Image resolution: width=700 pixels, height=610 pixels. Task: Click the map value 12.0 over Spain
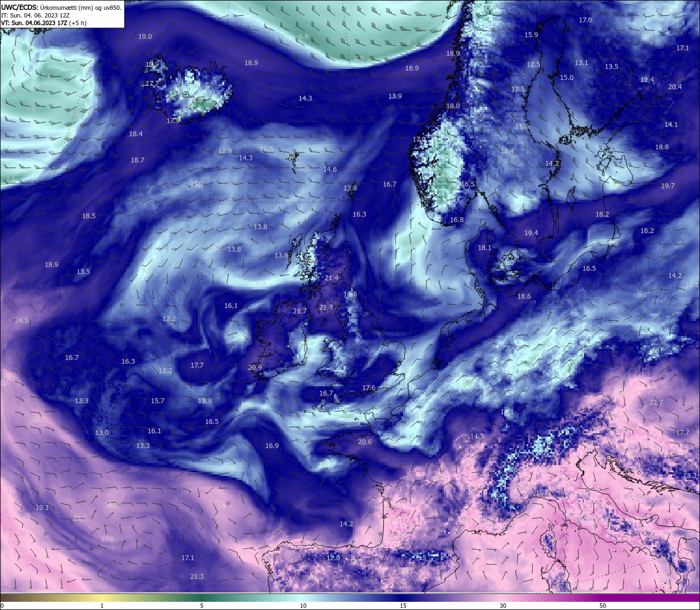tap(333, 558)
